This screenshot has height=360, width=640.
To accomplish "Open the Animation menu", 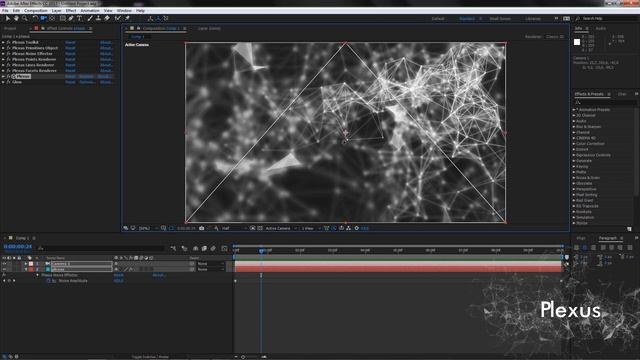I will point(90,11).
